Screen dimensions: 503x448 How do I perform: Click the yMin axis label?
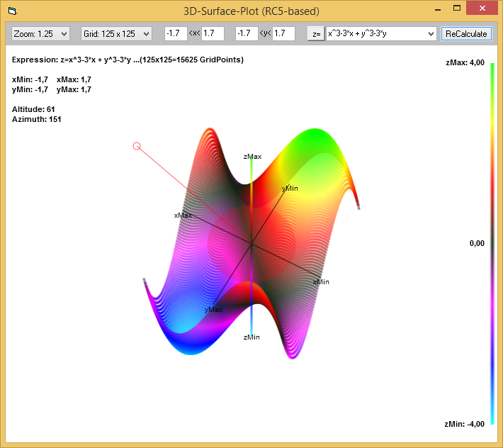(x=290, y=189)
